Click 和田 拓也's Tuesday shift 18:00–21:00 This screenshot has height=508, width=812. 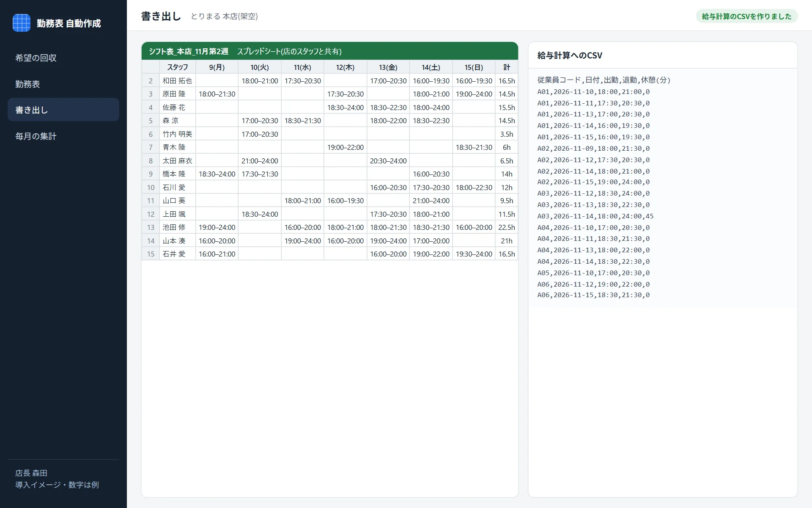point(260,80)
